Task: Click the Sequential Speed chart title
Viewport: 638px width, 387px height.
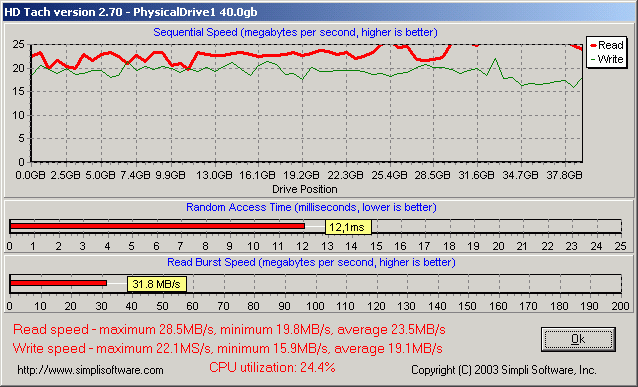Action: tap(295, 32)
